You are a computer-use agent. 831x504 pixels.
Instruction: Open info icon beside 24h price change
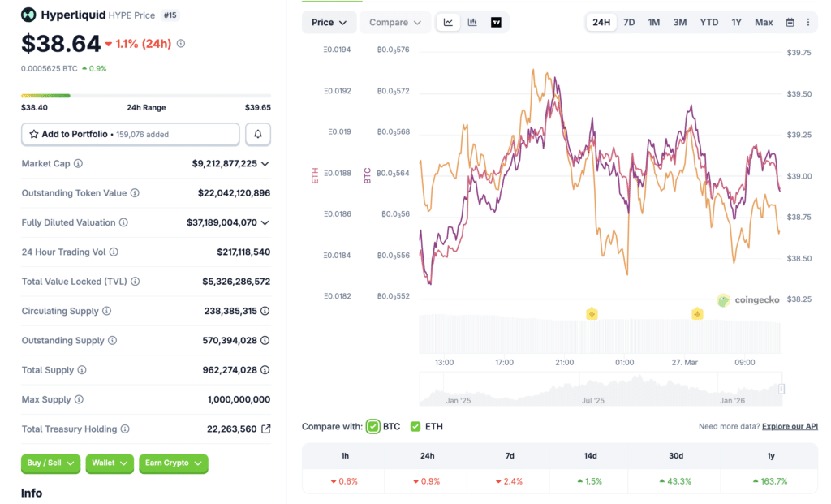point(181,44)
